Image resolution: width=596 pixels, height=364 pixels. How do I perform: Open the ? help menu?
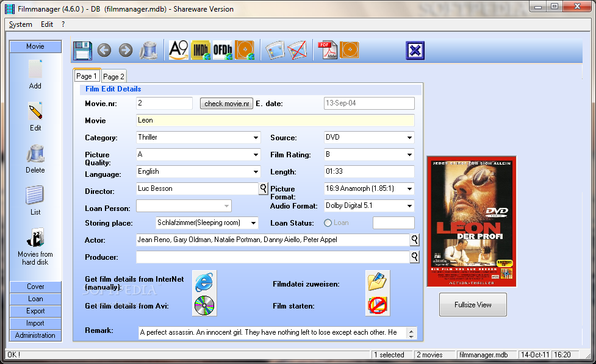pyautogui.click(x=63, y=24)
